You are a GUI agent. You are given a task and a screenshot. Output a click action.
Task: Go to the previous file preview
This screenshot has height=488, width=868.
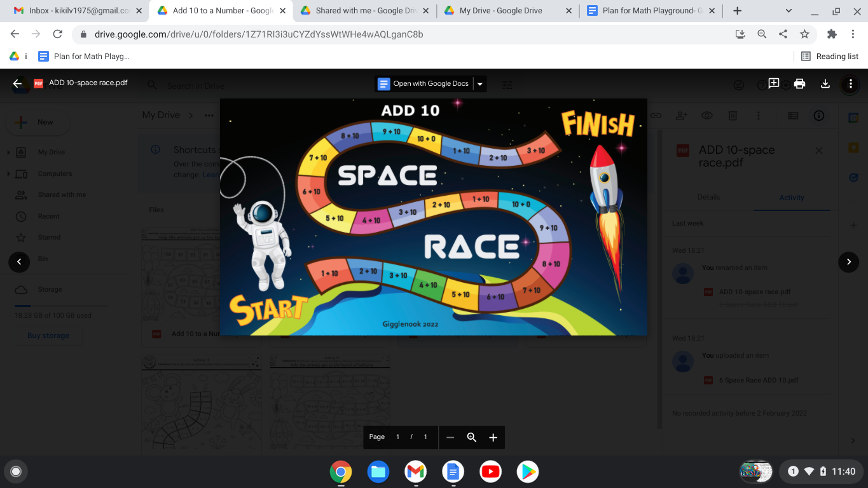coord(19,262)
